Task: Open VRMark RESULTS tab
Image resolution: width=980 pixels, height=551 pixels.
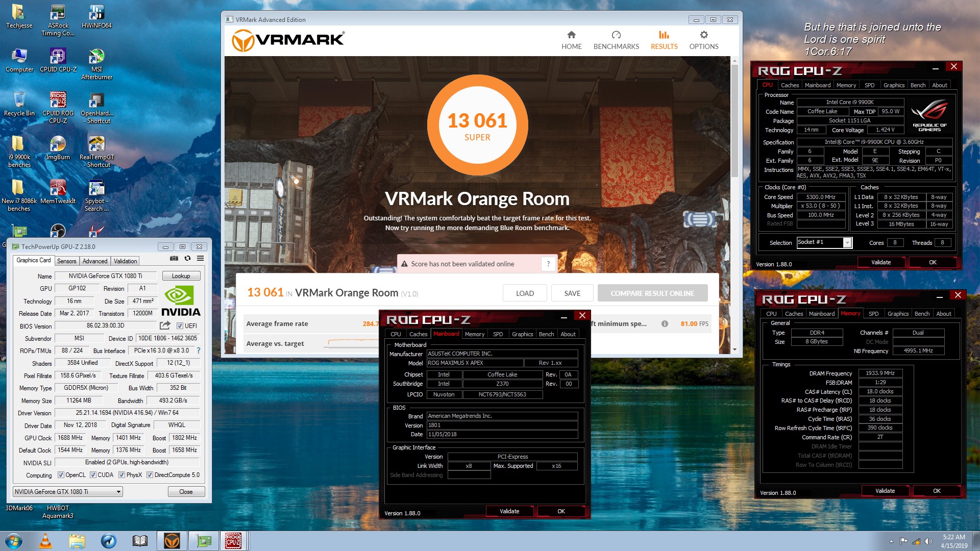Action: (x=664, y=40)
